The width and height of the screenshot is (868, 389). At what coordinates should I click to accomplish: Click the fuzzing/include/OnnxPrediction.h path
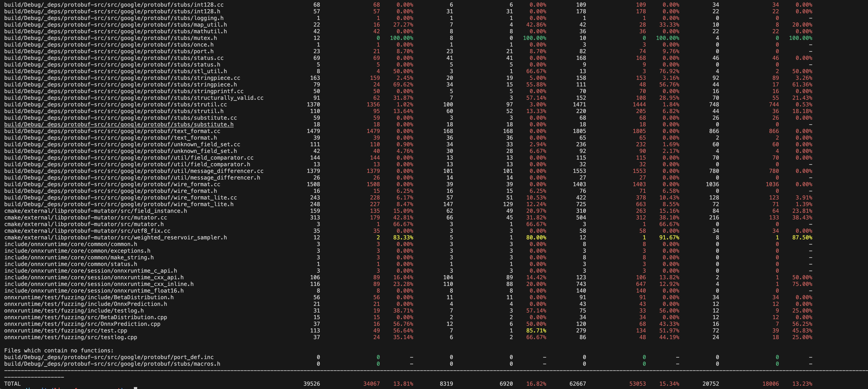pos(85,304)
